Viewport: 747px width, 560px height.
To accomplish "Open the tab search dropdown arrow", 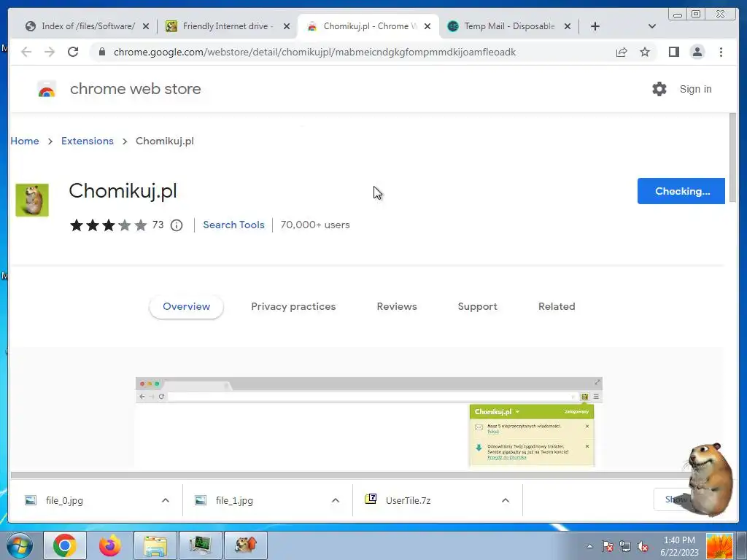I will pos(651,26).
